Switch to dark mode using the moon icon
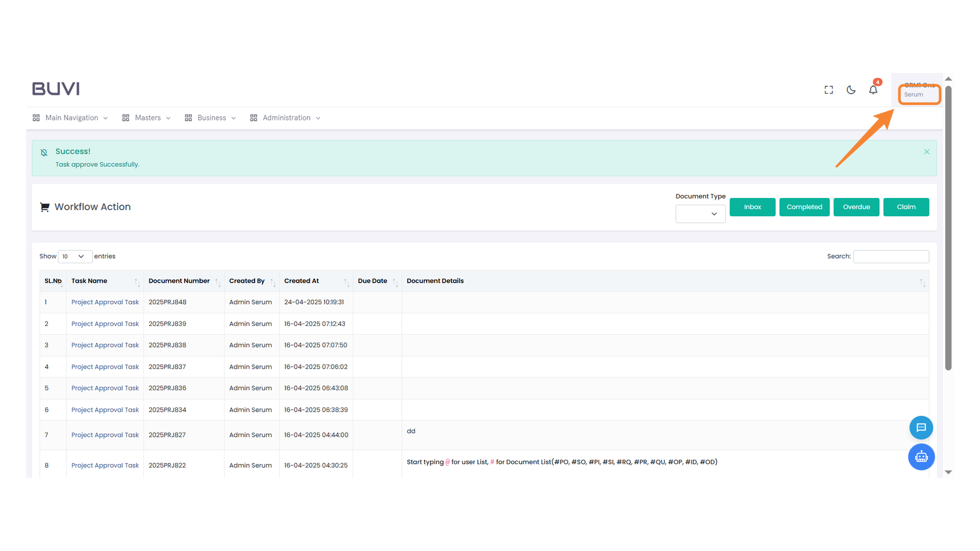The height and width of the screenshot is (551, 980). tap(851, 89)
